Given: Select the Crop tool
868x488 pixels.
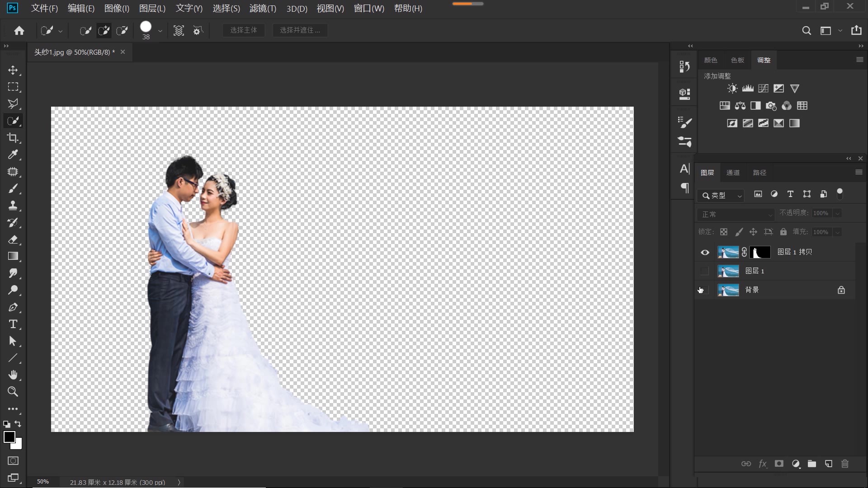Looking at the screenshot, I should [13, 138].
